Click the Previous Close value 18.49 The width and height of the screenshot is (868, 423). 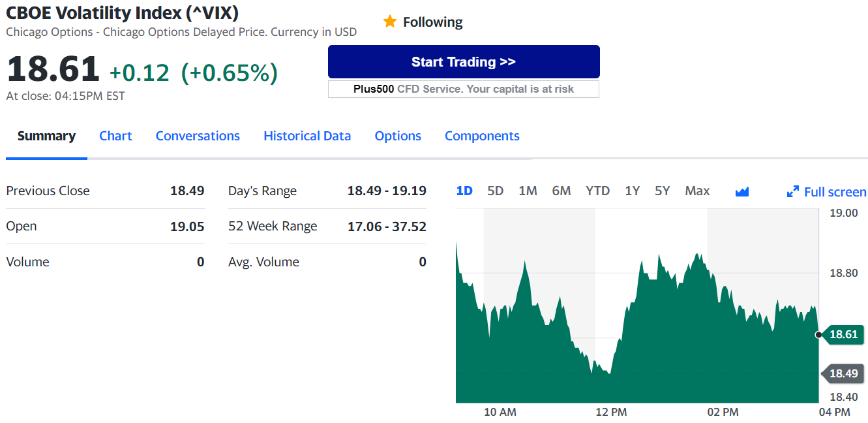(x=187, y=191)
